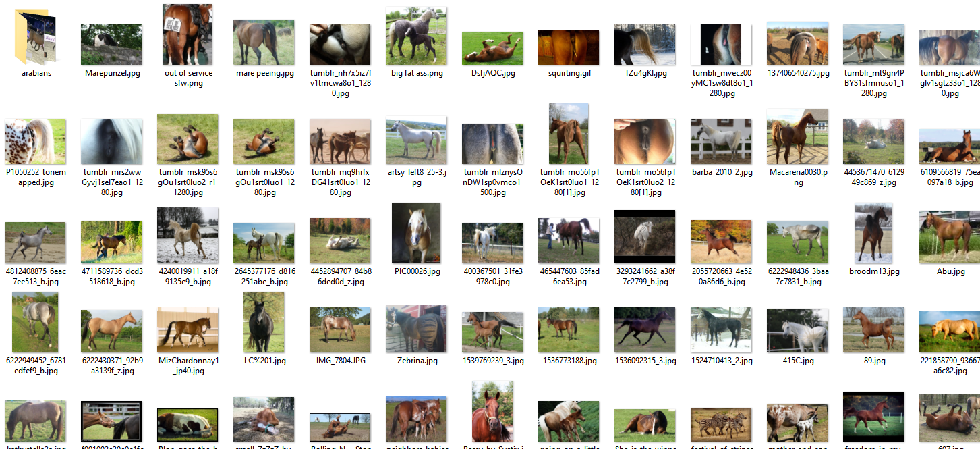The width and height of the screenshot is (980, 449).
Task: Select the Marepunzel.jpg file
Action: pos(111,45)
